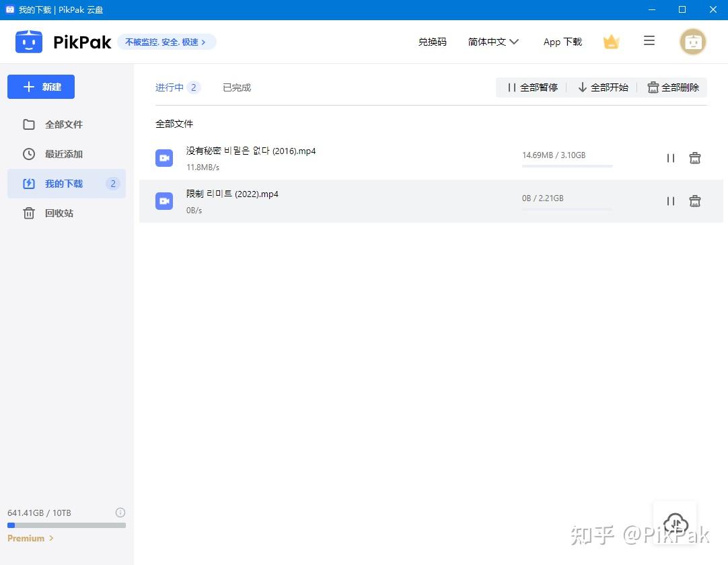Open 兑换码 redemption

pyautogui.click(x=432, y=41)
